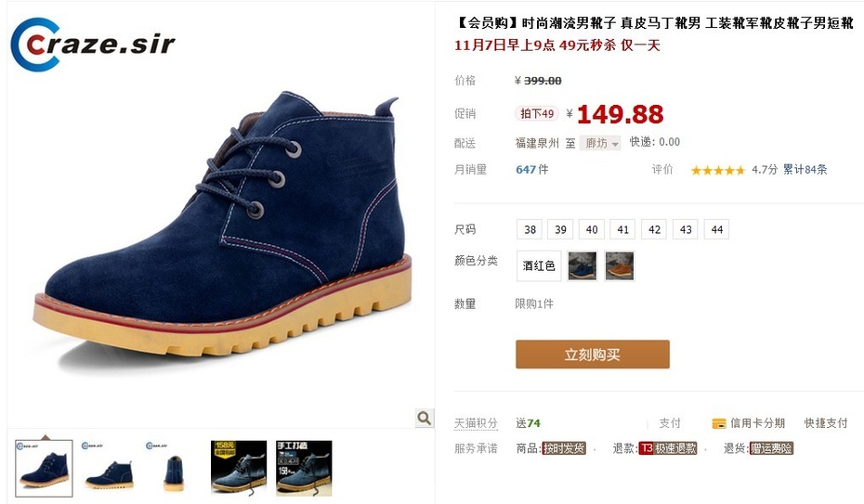Screen dimensions: 864x504
Task: Click the credit card installment icon
Action: click(719, 423)
